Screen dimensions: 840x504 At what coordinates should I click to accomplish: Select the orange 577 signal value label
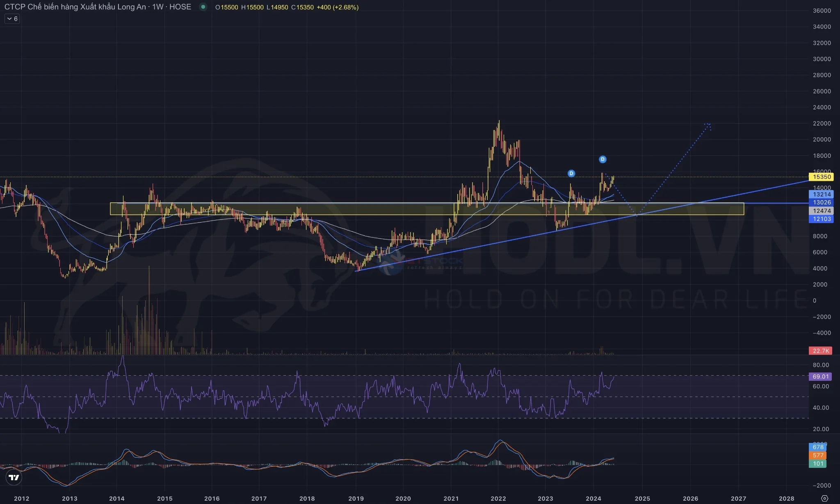pos(818,455)
